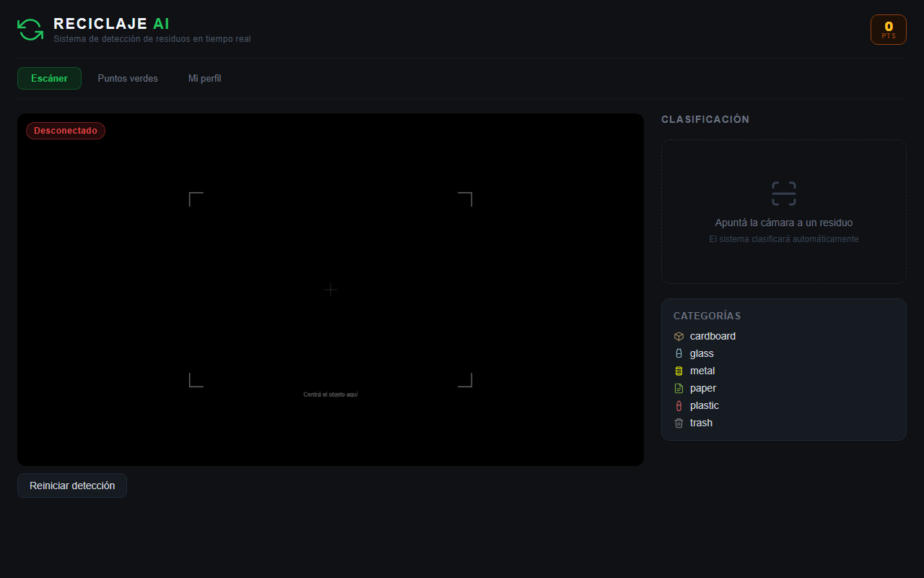Select the glass category label

coord(702,353)
